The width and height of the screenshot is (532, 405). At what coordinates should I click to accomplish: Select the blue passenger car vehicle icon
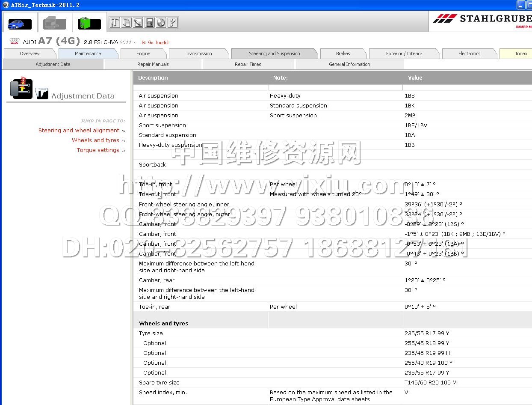[x=20, y=23]
